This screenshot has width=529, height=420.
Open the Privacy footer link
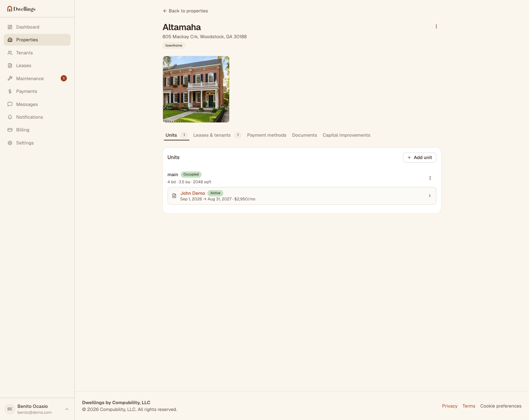(450, 406)
